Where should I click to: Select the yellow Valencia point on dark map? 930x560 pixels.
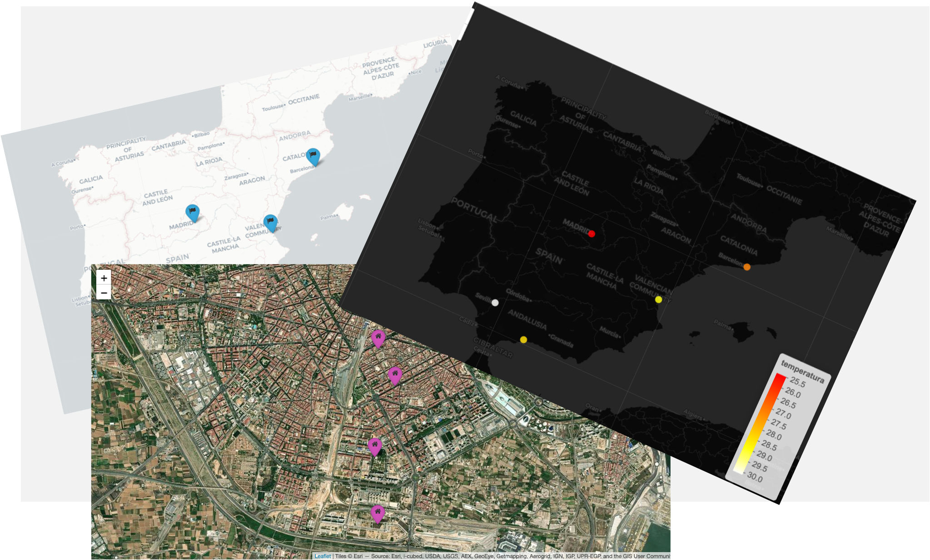pos(658,299)
